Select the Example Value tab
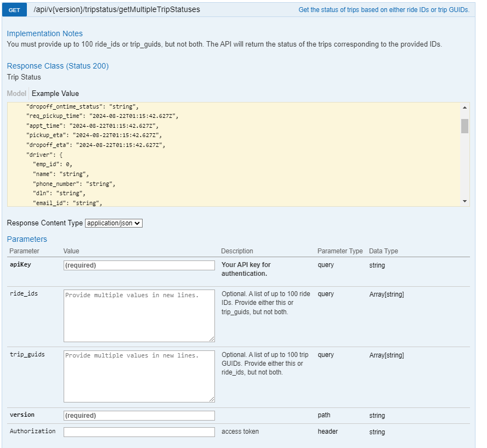This screenshot has height=448, width=487. 55,93
